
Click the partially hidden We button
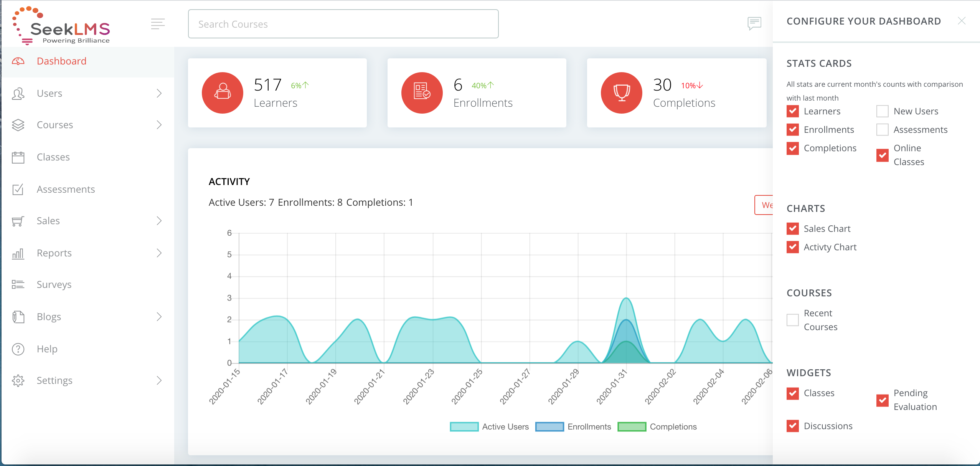point(764,205)
